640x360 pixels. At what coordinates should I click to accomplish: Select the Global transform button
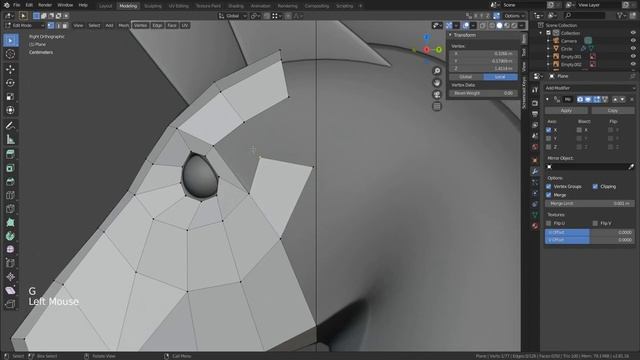point(466,77)
